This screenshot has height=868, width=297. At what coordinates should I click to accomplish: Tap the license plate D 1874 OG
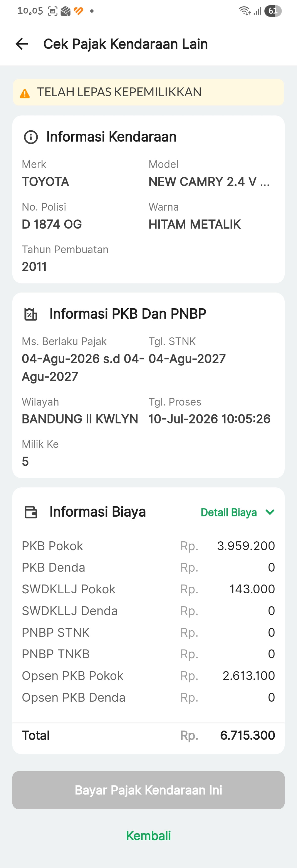52,224
